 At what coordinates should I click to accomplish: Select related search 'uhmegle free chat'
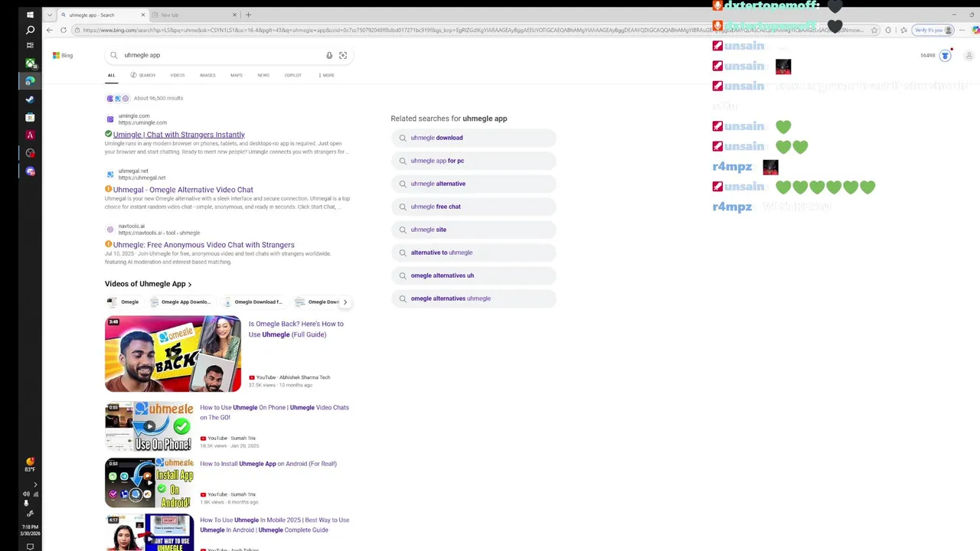[x=473, y=207]
